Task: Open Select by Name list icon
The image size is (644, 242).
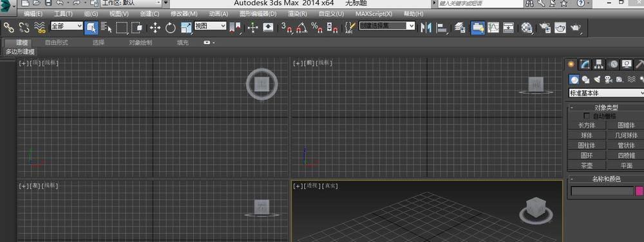Action: tap(106, 28)
